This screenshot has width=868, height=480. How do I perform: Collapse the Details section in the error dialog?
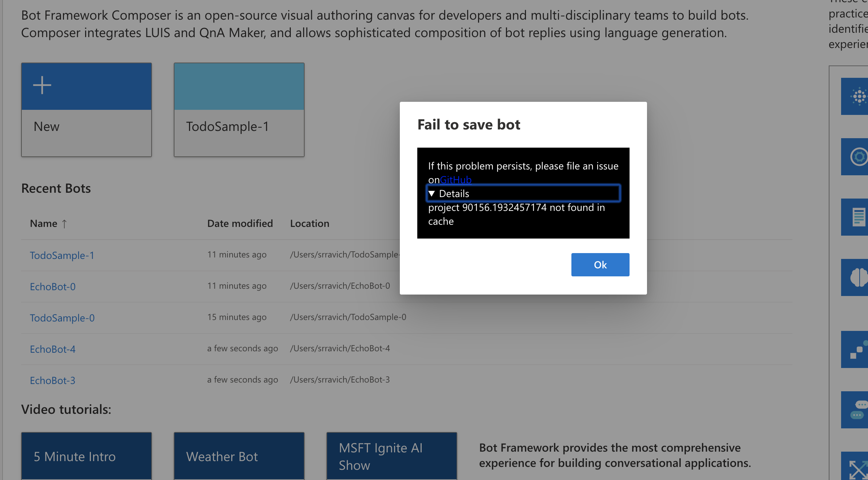[x=450, y=193]
